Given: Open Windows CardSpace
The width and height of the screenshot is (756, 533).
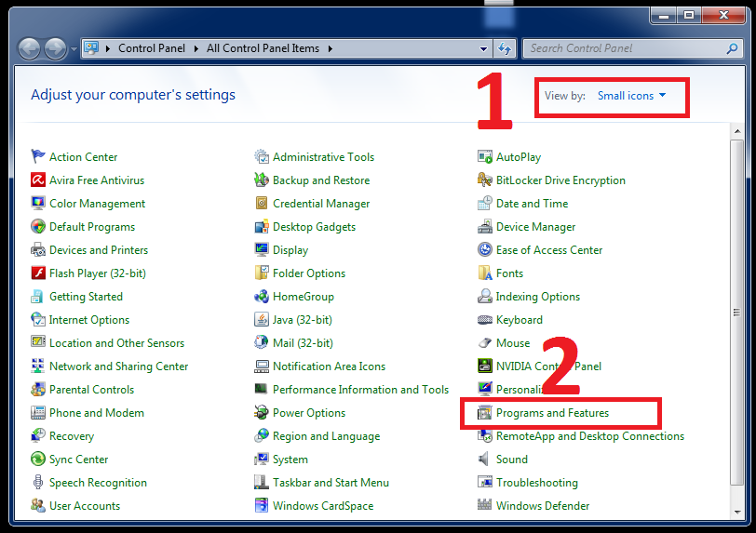Looking at the screenshot, I should pos(323,505).
